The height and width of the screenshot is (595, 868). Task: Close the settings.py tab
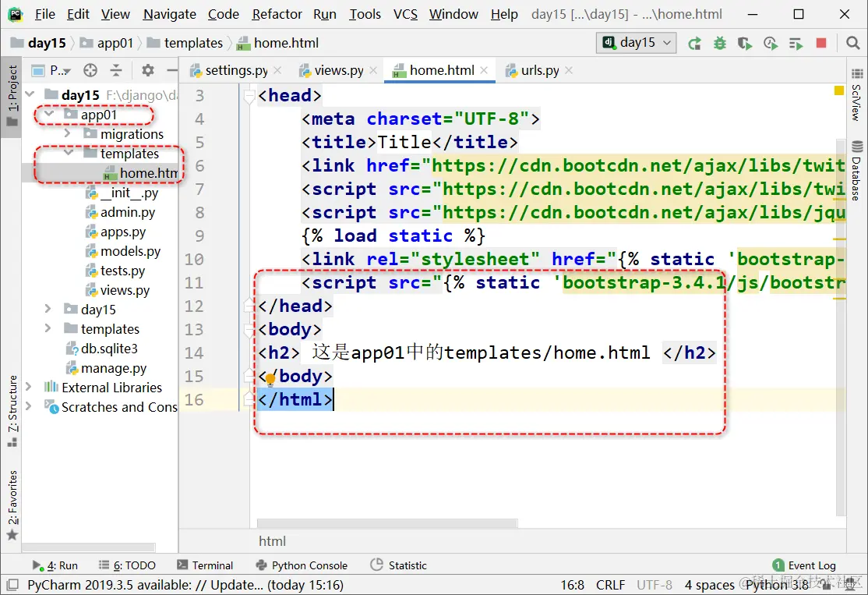pos(277,70)
